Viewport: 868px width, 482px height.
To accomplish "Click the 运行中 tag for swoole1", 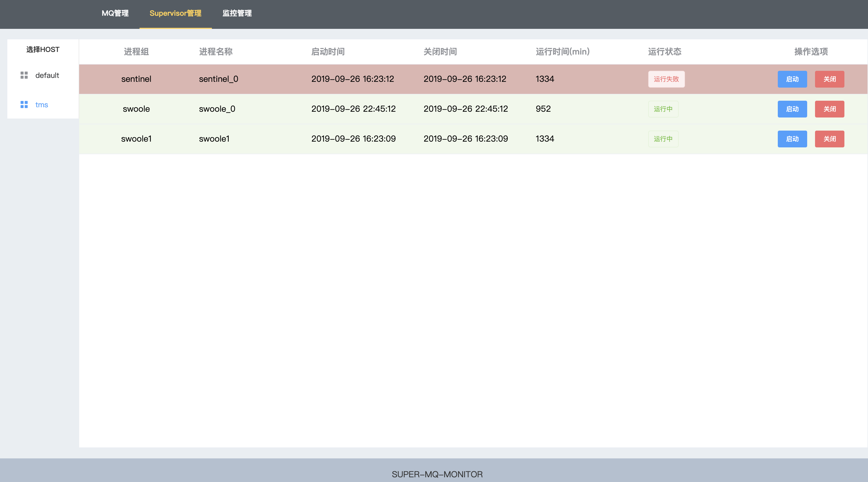I will [x=663, y=139].
